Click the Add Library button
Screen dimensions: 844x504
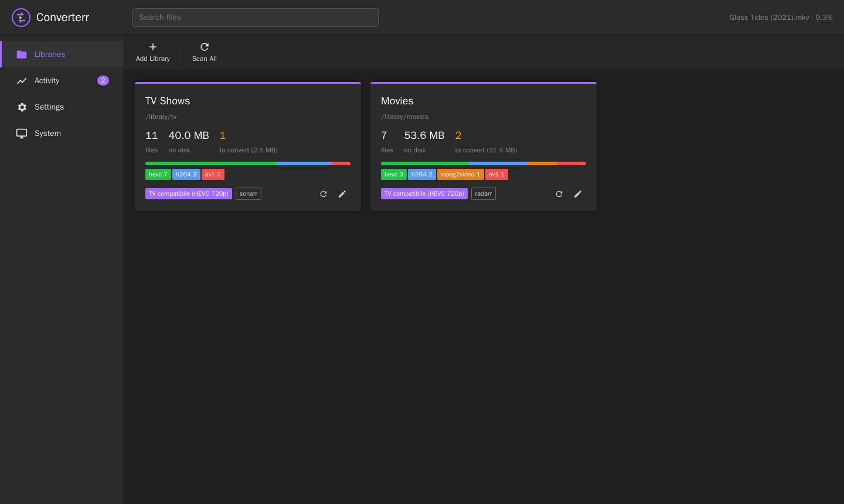153,52
